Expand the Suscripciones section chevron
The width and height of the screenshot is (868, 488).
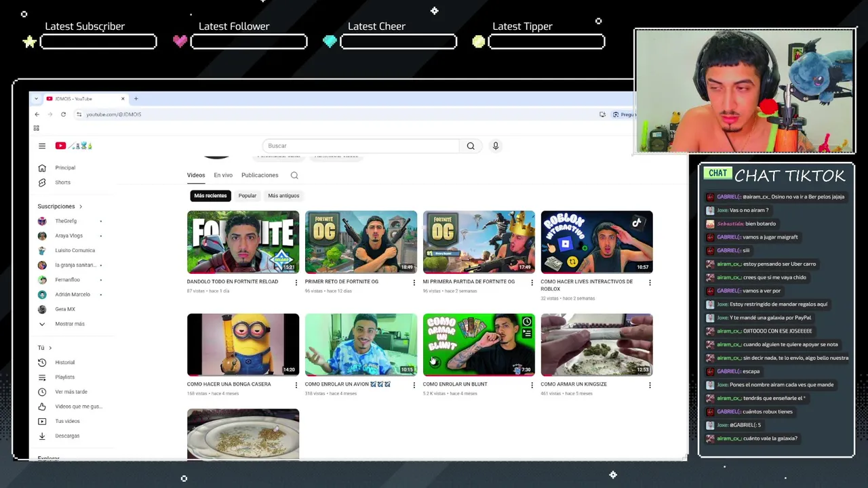pos(81,207)
